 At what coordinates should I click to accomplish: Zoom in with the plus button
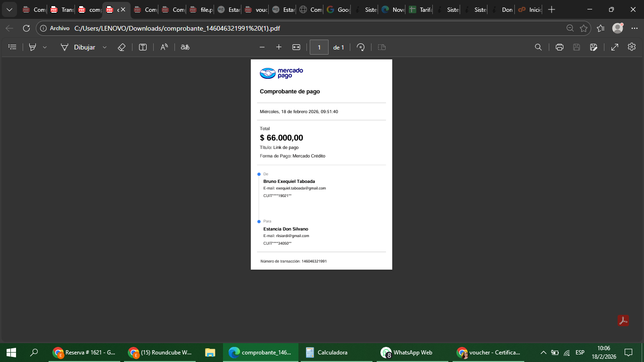coord(279,47)
